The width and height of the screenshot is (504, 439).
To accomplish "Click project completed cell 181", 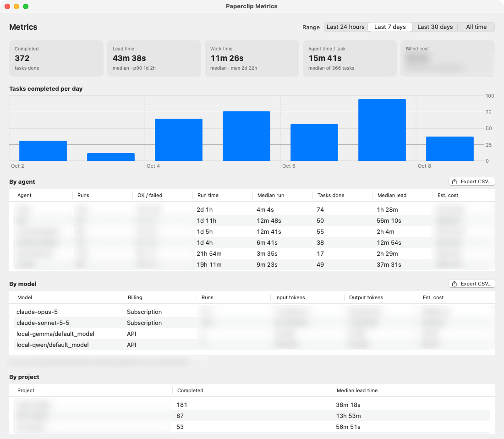I will (x=181, y=405).
